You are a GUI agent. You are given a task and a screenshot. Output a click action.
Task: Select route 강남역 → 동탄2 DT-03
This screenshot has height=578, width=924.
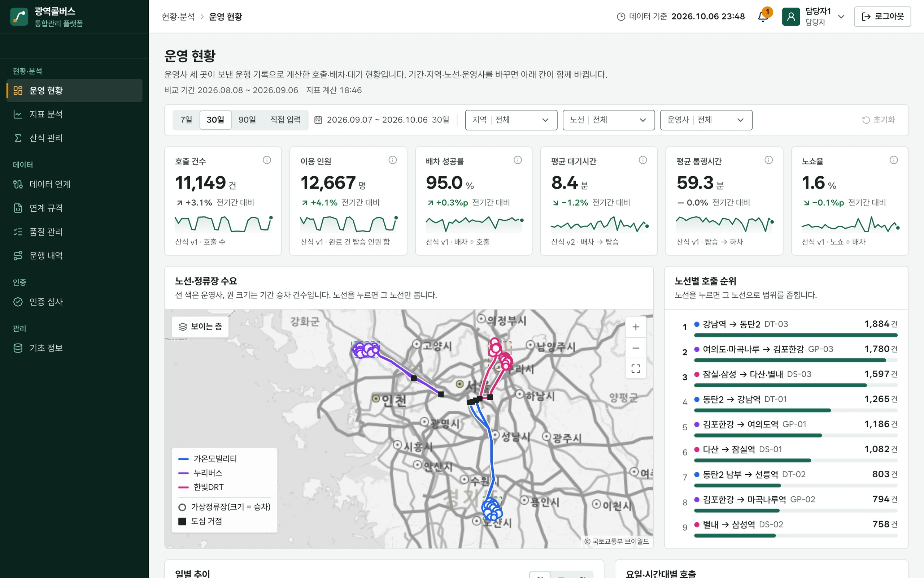[x=790, y=329]
